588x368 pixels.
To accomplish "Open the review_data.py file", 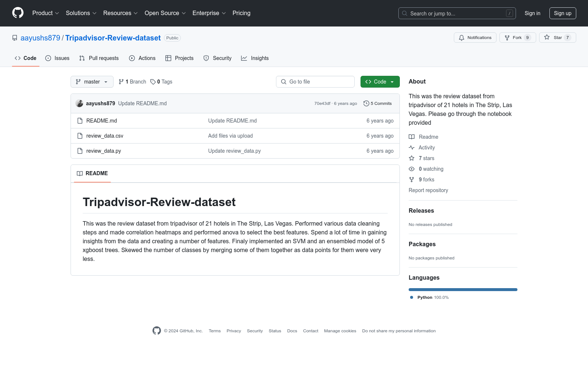I will 104,151.
